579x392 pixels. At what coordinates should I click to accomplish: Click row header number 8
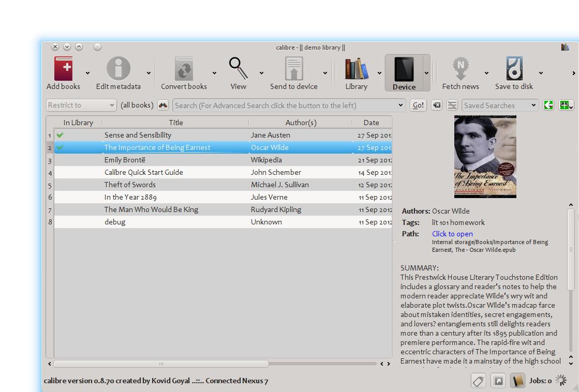pyautogui.click(x=50, y=222)
